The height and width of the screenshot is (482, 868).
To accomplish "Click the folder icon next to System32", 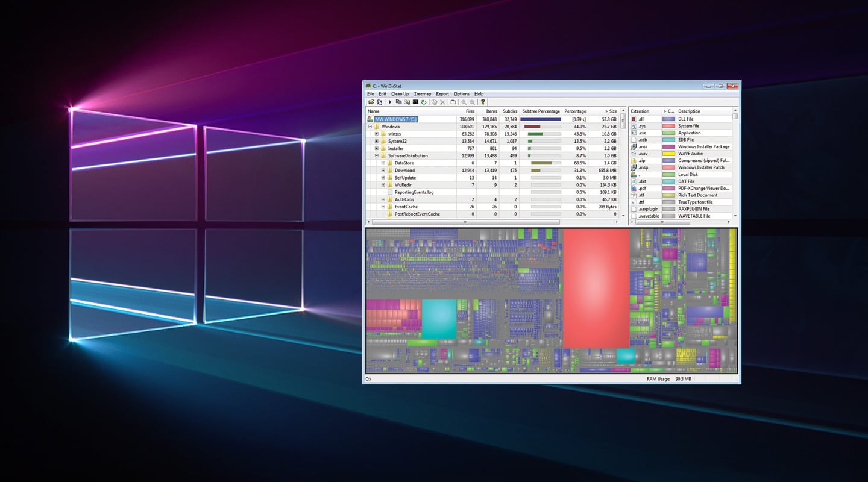I will 383,141.
